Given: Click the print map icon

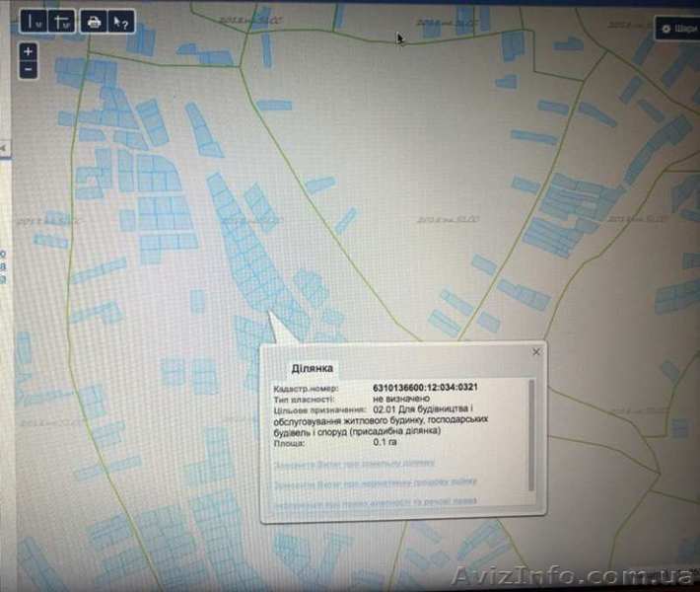Looking at the screenshot, I should [94, 21].
